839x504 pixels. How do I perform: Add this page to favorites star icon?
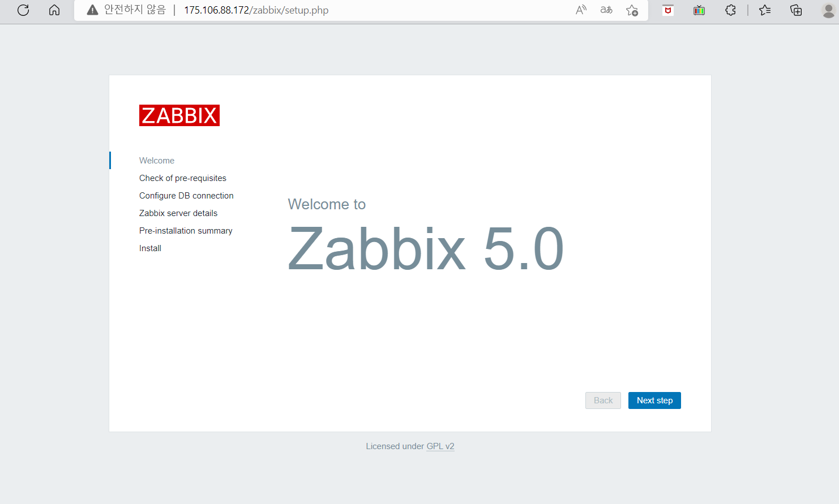click(x=632, y=10)
